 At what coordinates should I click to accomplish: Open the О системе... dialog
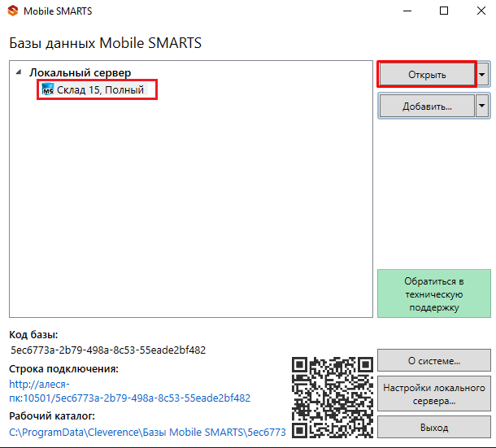pos(434,361)
